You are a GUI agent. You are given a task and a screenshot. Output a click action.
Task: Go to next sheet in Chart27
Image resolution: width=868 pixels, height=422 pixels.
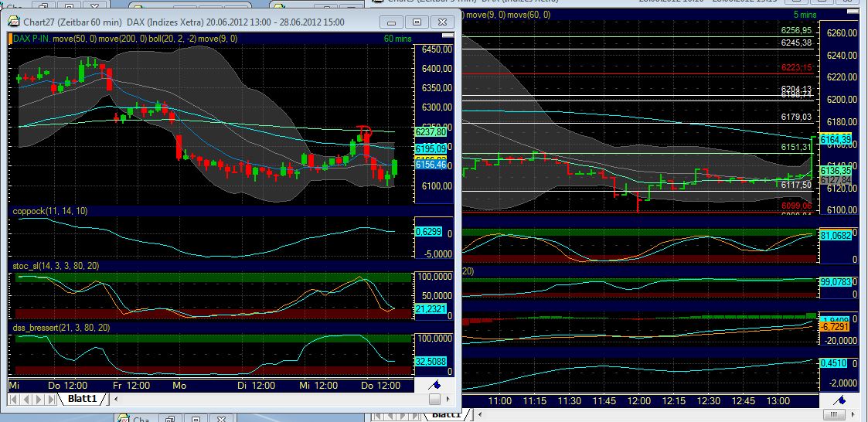[x=39, y=399]
